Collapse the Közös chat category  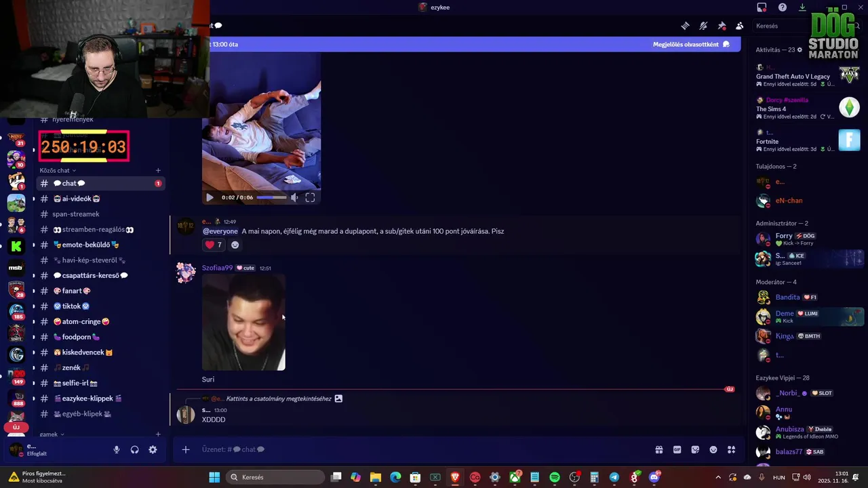click(58, 170)
